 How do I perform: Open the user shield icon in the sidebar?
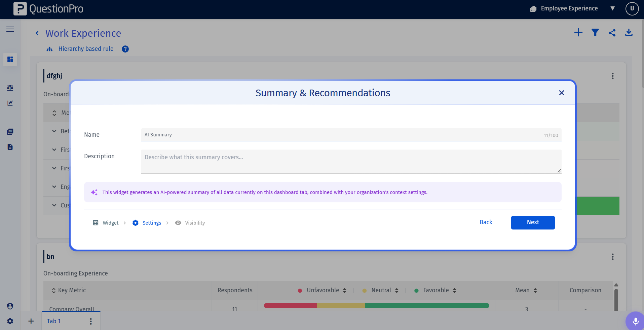coord(10,306)
